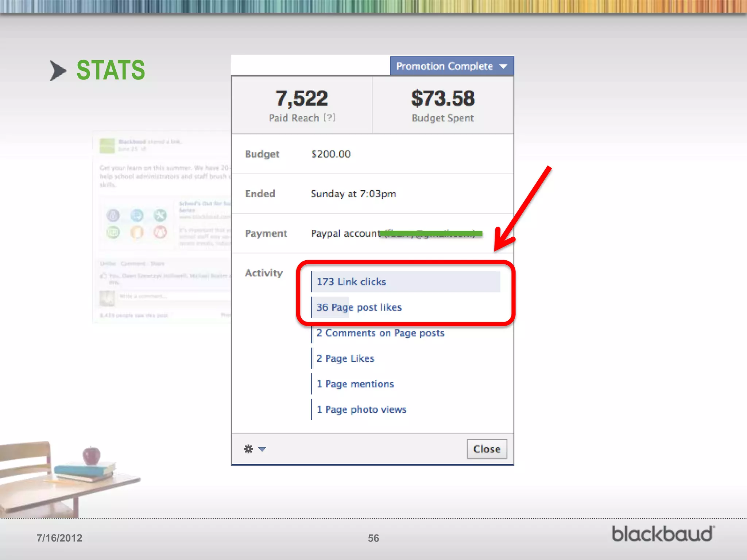The height and width of the screenshot is (560, 747).
Task: Select the 36 Page post likes row
Action: pos(359,307)
